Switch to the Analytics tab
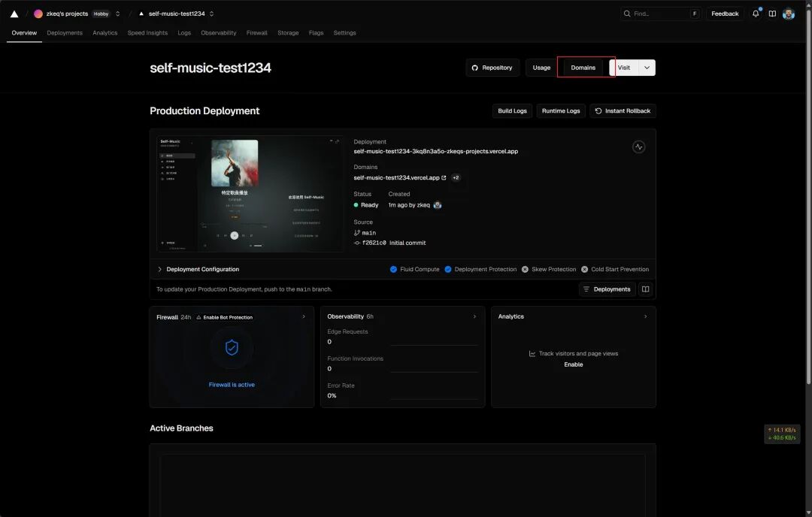This screenshot has width=812, height=517. (x=105, y=32)
